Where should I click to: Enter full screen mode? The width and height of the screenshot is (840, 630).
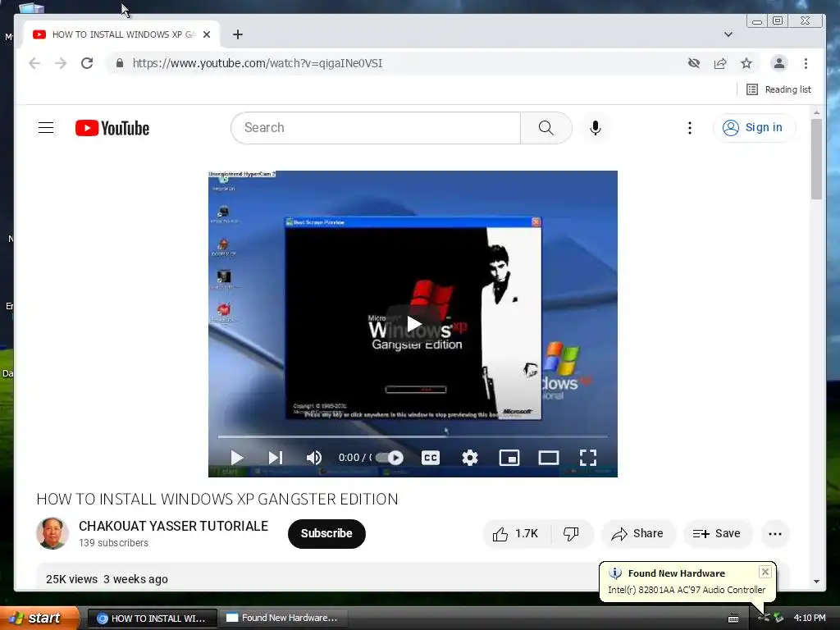pos(587,458)
